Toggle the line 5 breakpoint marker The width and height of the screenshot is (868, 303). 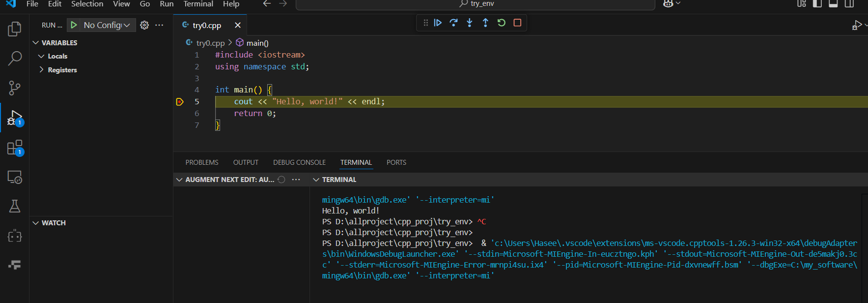pos(180,102)
